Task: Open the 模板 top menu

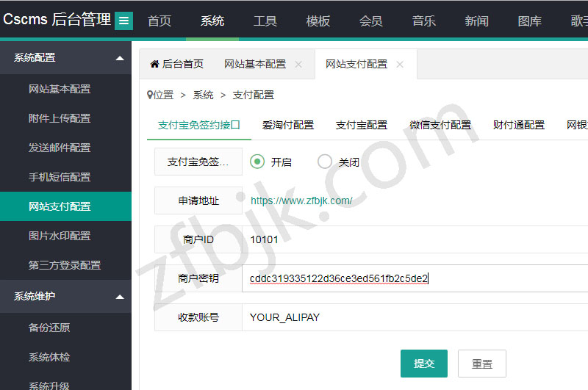Action: point(318,21)
